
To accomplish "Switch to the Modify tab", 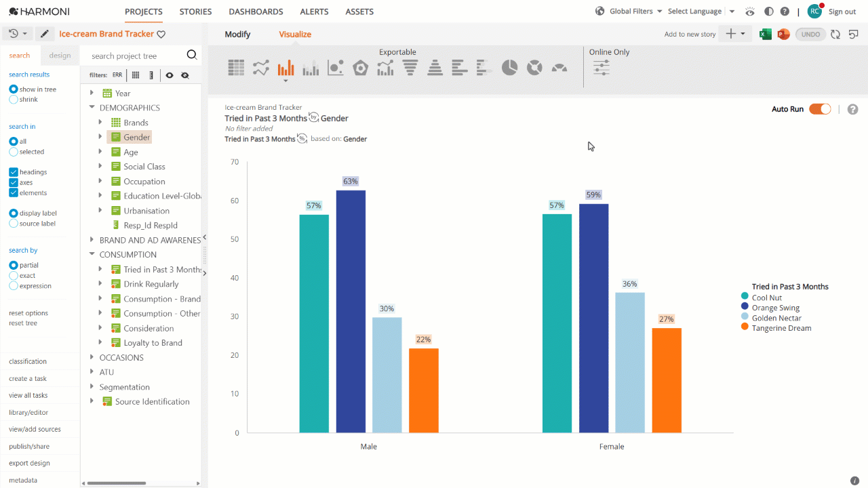I will (237, 34).
